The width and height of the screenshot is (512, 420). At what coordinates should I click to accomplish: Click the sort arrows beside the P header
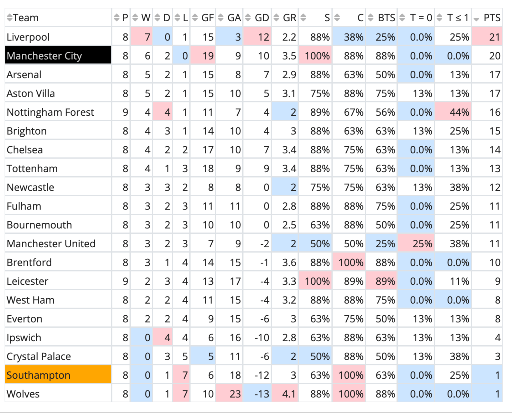coord(117,18)
